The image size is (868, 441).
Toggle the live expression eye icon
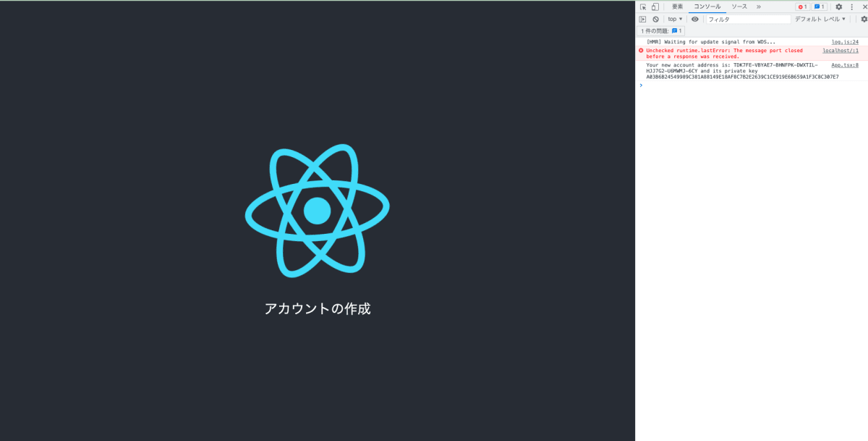click(695, 19)
